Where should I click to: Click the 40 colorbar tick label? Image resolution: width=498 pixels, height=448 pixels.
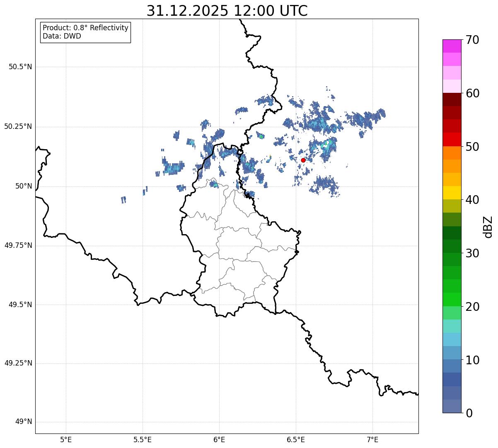(472, 200)
